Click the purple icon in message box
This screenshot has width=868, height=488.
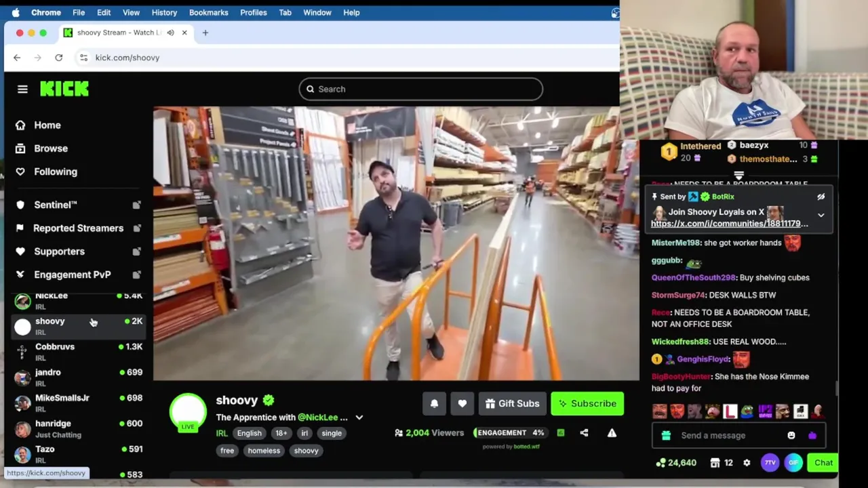coord(812,435)
